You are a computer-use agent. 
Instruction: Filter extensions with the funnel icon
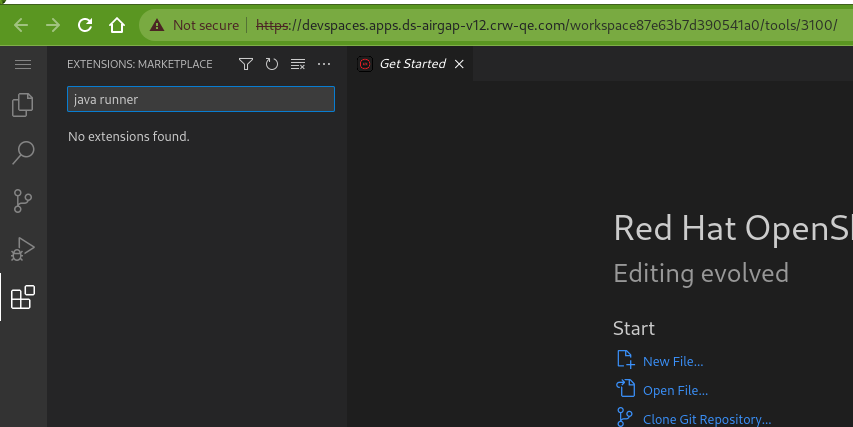[x=246, y=64]
